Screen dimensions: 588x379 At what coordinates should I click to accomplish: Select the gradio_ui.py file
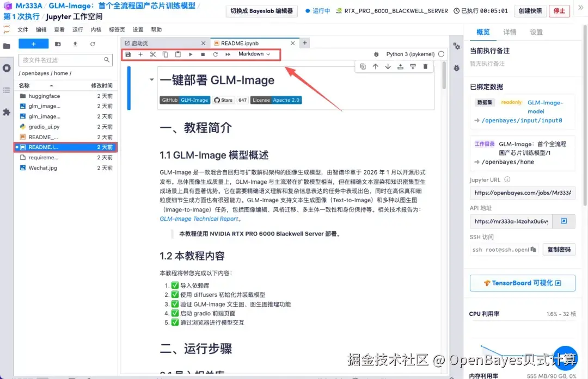click(x=66, y=127)
